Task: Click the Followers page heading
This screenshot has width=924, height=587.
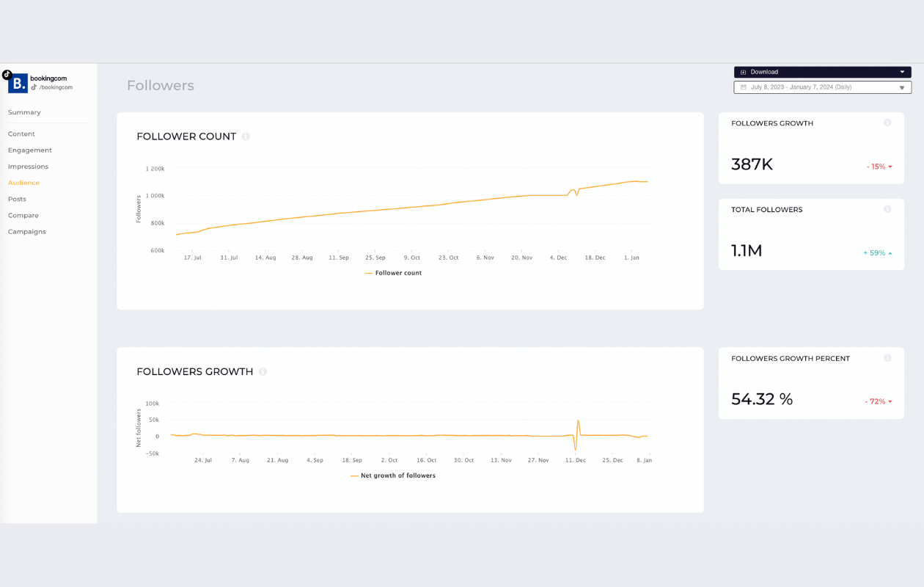Action: (x=161, y=86)
